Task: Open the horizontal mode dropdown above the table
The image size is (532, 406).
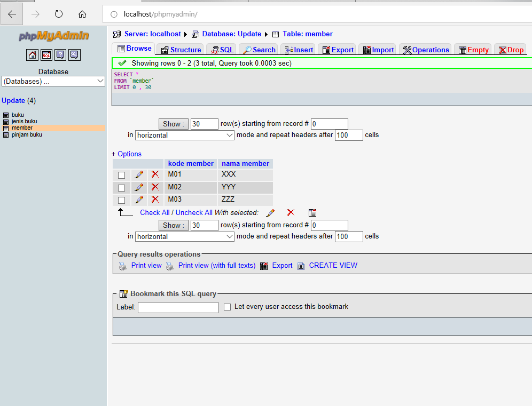Action: tap(184, 135)
